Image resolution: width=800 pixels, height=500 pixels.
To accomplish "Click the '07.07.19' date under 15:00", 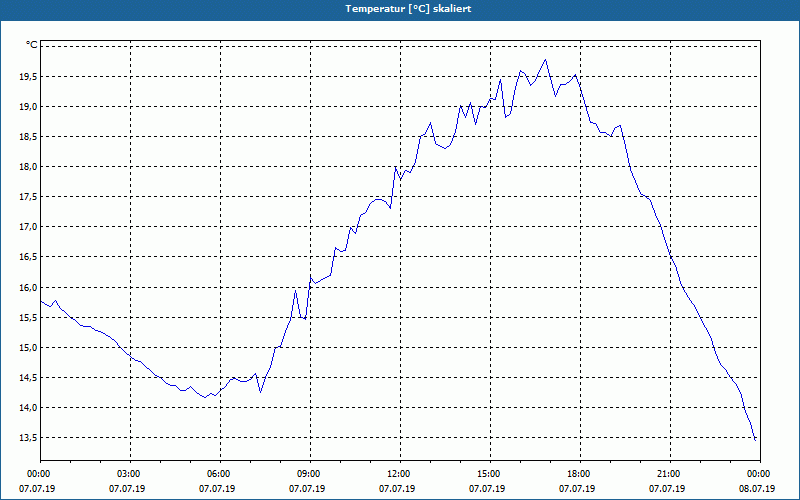I will click(x=487, y=489).
